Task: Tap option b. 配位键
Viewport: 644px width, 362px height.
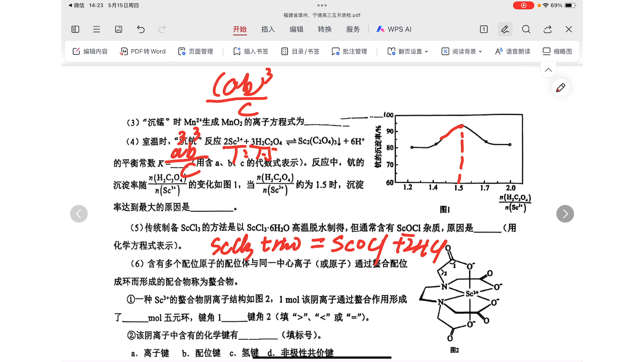Action: pos(201,353)
